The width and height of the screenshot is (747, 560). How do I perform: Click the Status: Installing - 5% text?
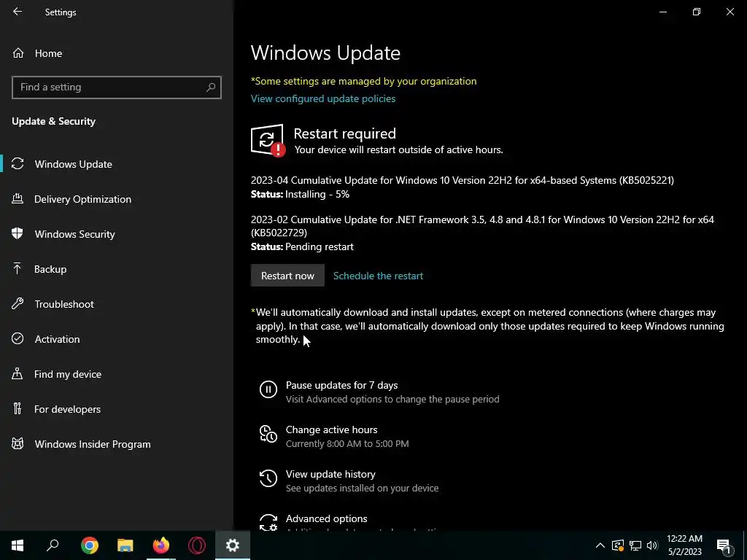coord(300,194)
